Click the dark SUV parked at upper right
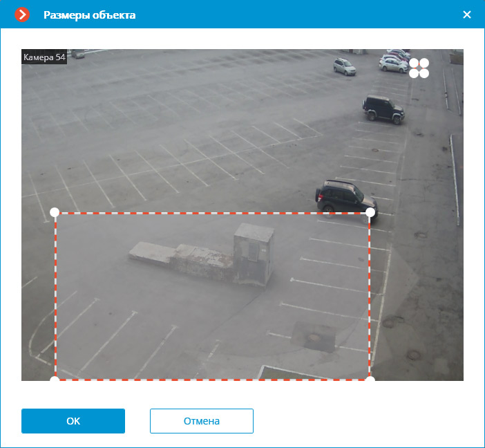485x448 pixels. coord(382,107)
